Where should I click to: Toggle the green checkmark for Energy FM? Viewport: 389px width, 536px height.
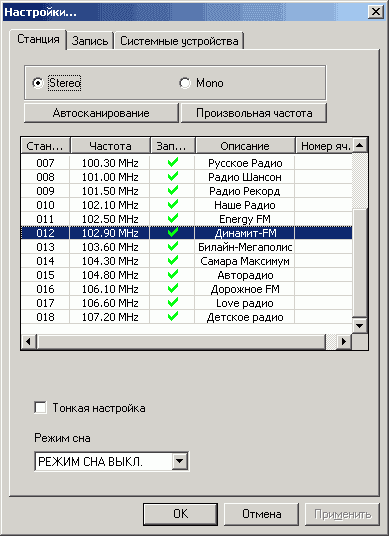coord(173,219)
